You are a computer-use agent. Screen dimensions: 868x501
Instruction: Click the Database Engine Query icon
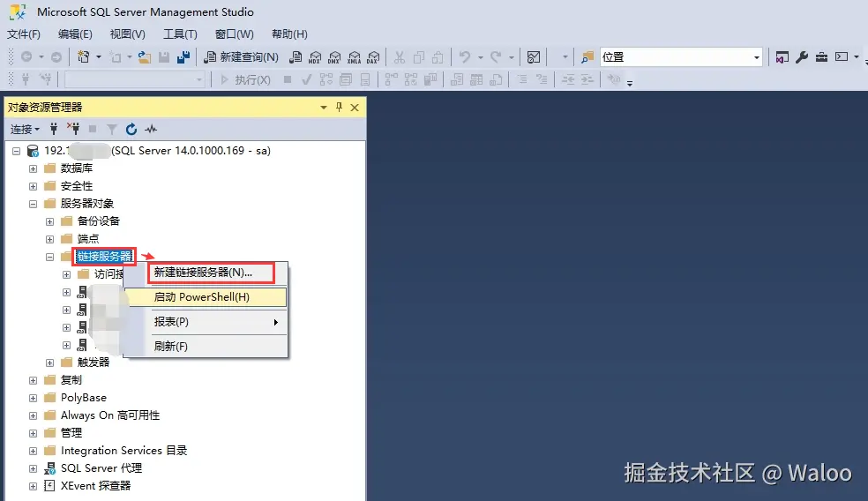coord(296,57)
